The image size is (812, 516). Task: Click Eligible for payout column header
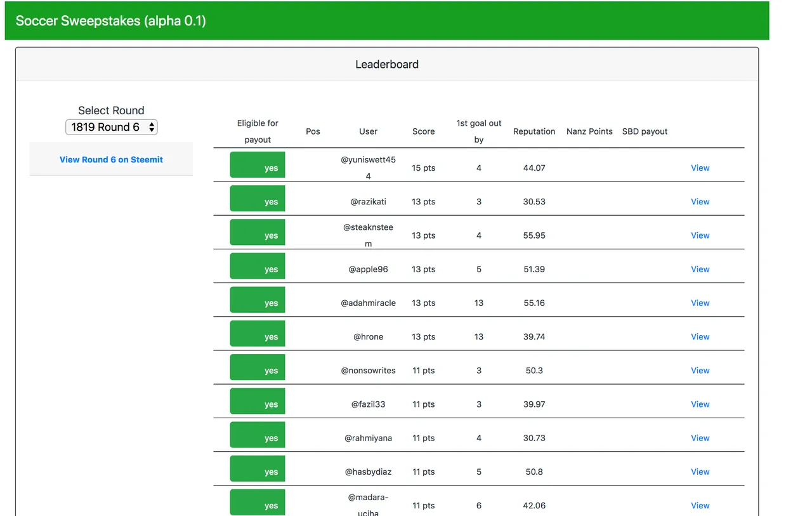click(x=258, y=131)
